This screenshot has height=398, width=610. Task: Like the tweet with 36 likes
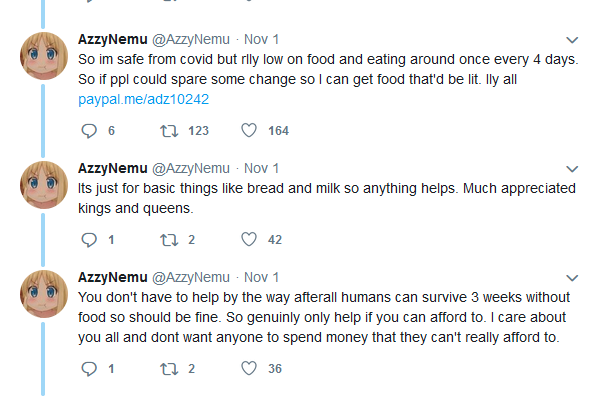click(249, 368)
